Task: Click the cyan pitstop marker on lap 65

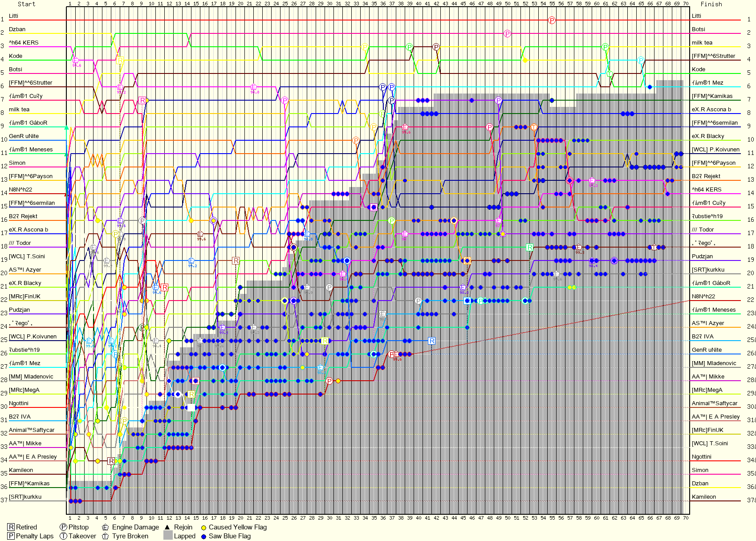Action: pyautogui.click(x=641, y=60)
